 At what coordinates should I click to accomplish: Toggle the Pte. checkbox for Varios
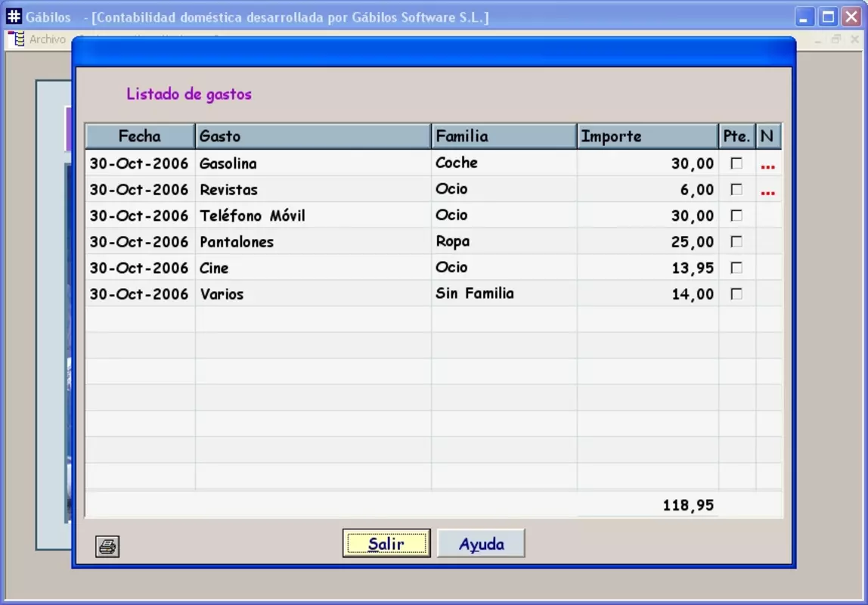[736, 294]
